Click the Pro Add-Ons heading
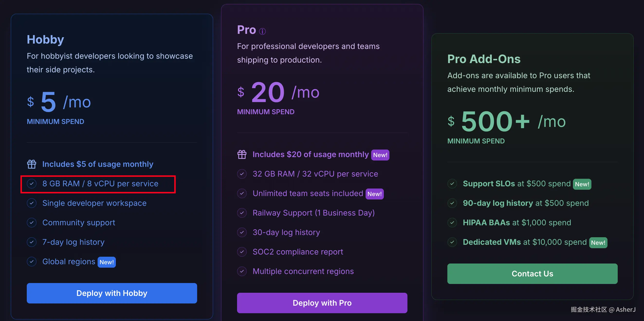644x321 pixels. pyautogui.click(x=484, y=59)
